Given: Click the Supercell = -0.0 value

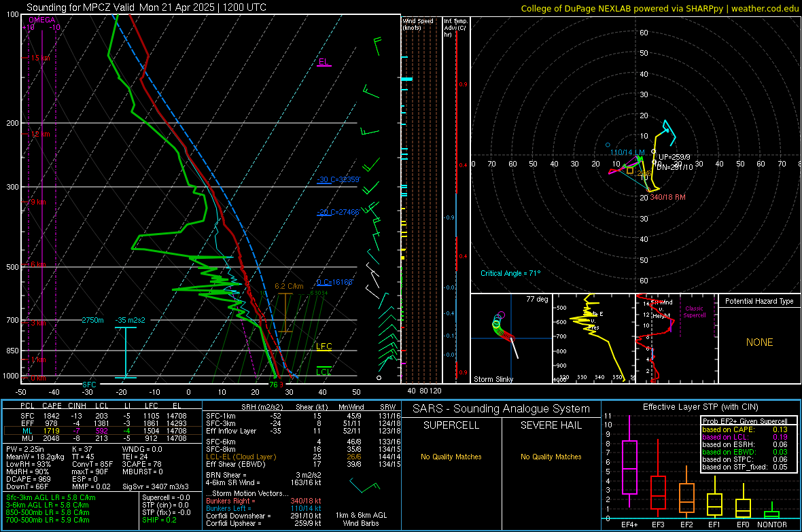Looking at the screenshot, I should (167, 497).
